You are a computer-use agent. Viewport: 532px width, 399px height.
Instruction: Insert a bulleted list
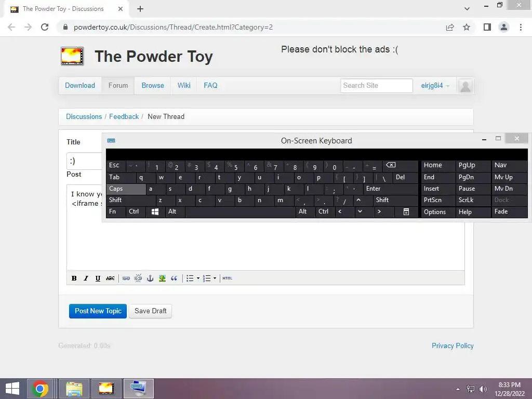click(x=190, y=278)
